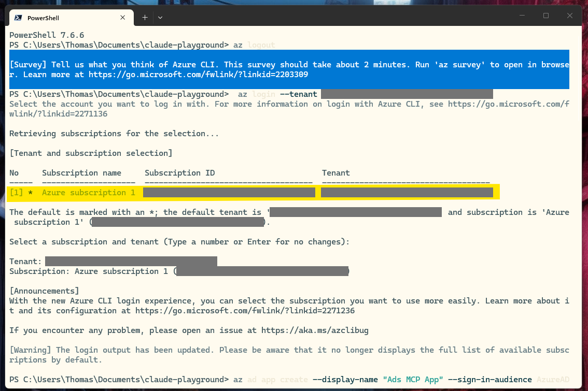The height and width of the screenshot is (391, 588).
Task: Click the '--display-name' parameter text
Action: click(x=345, y=380)
